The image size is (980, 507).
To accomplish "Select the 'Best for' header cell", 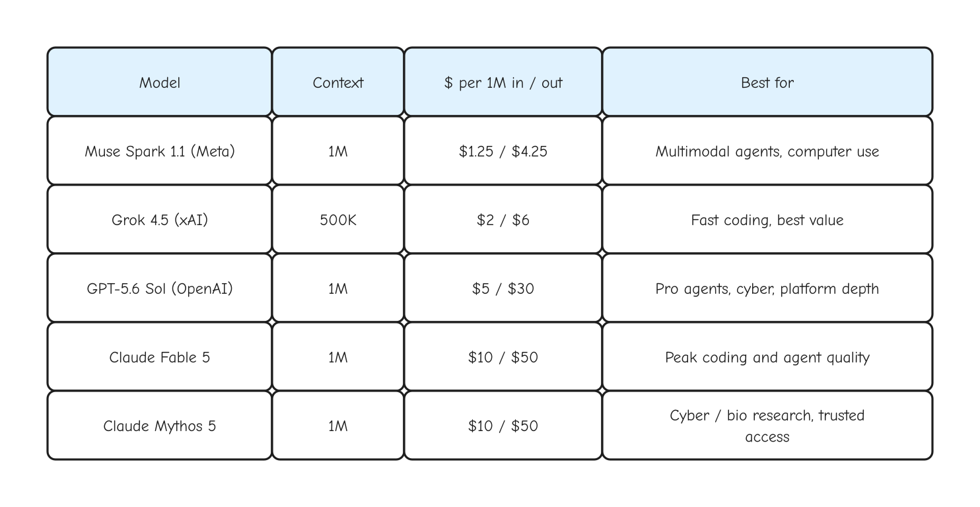I will 767,82.
